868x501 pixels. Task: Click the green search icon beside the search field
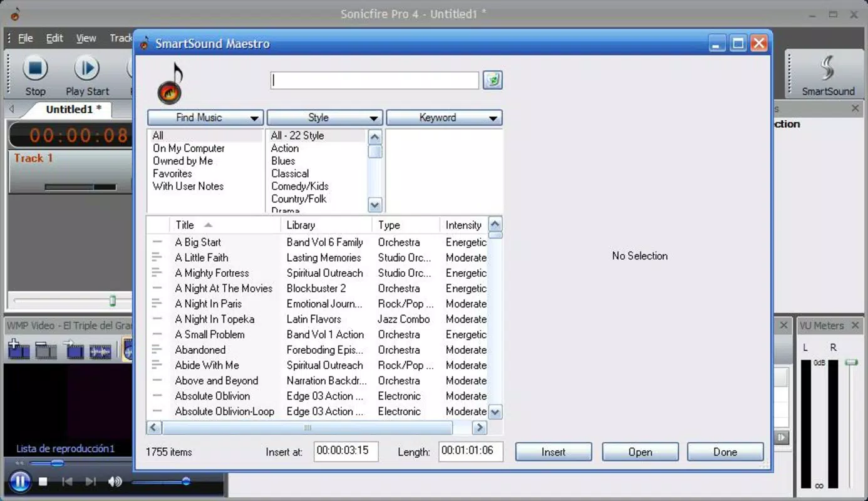493,80
